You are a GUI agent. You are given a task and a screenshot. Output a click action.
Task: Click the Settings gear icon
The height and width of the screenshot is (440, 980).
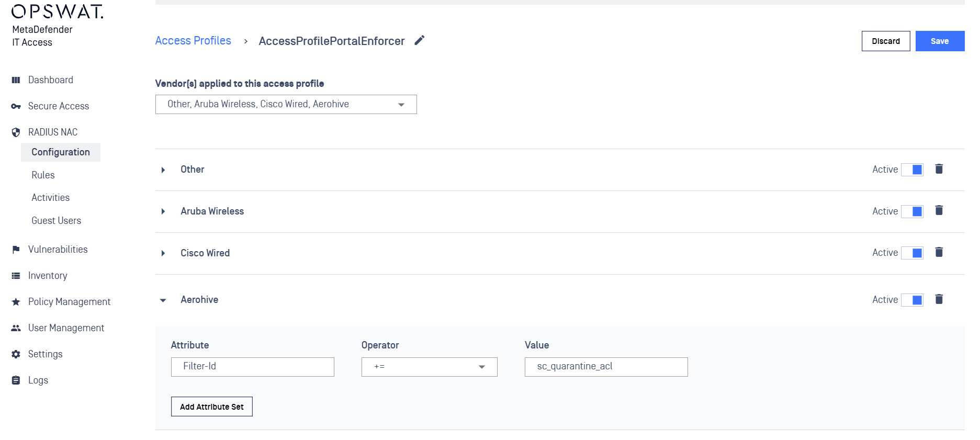16,354
